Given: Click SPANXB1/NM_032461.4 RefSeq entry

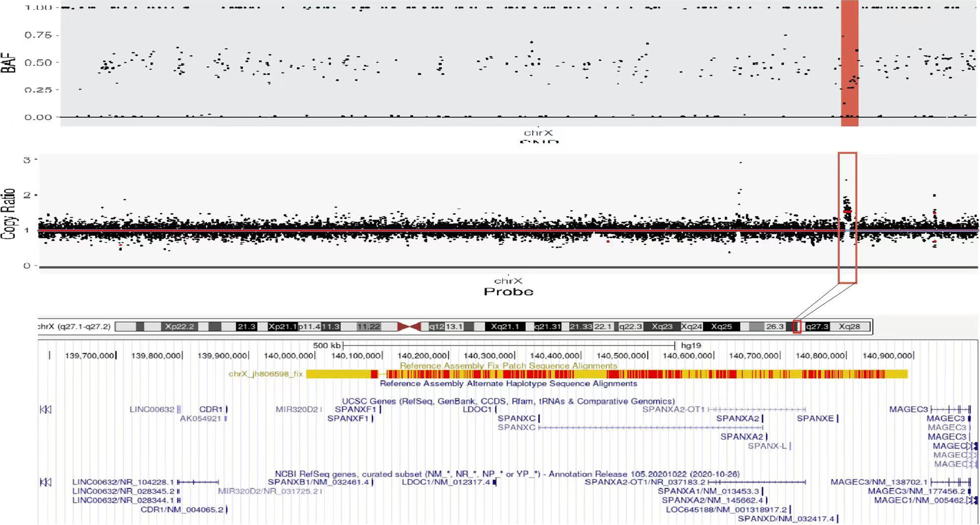Looking at the screenshot, I should 318,482.
